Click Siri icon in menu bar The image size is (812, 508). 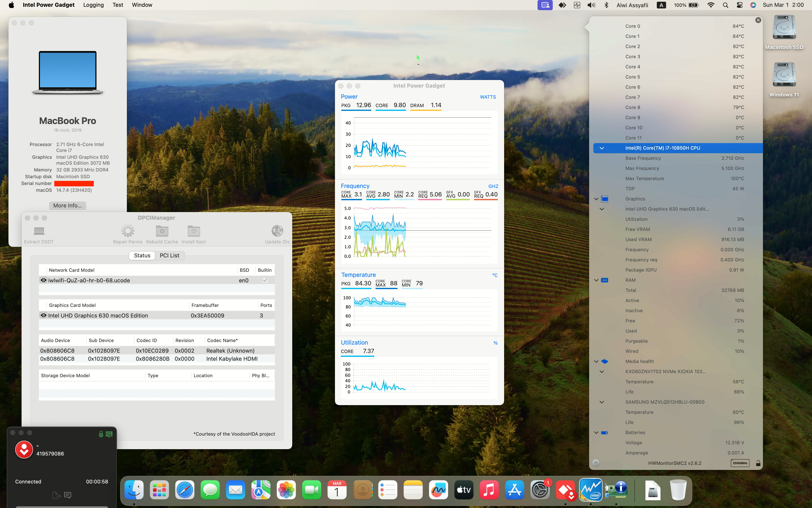coord(753,5)
